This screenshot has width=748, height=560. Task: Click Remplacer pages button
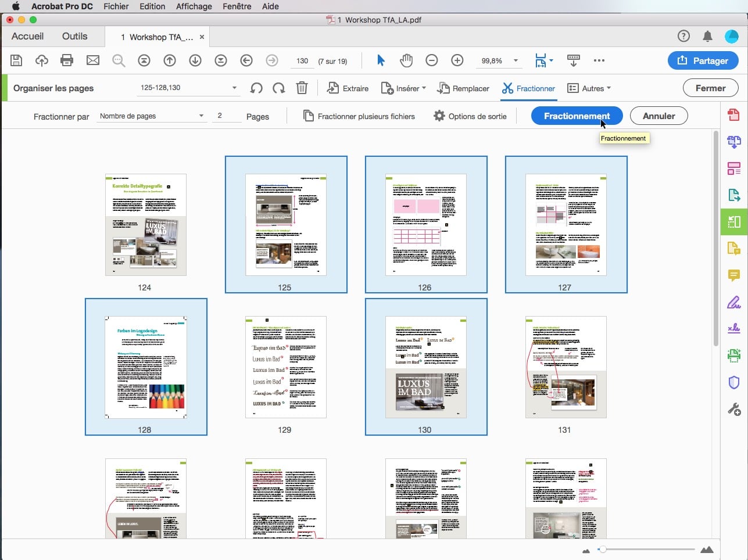pos(463,88)
